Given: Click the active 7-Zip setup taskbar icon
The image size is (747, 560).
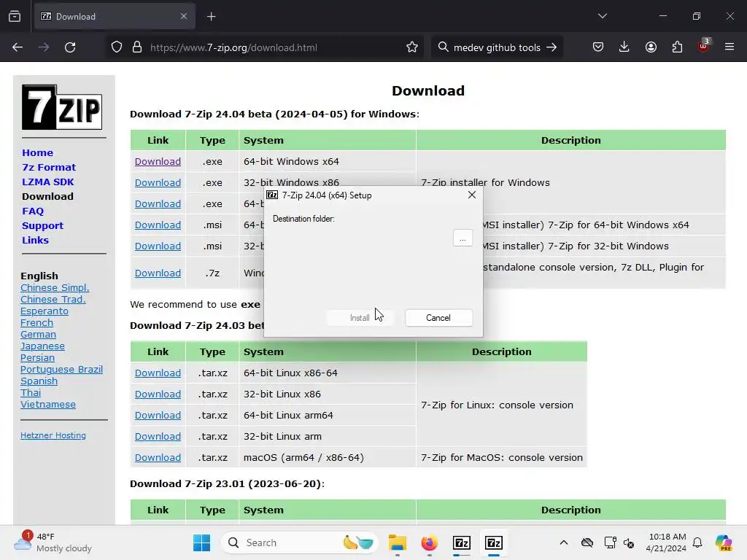Looking at the screenshot, I should 494,542.
